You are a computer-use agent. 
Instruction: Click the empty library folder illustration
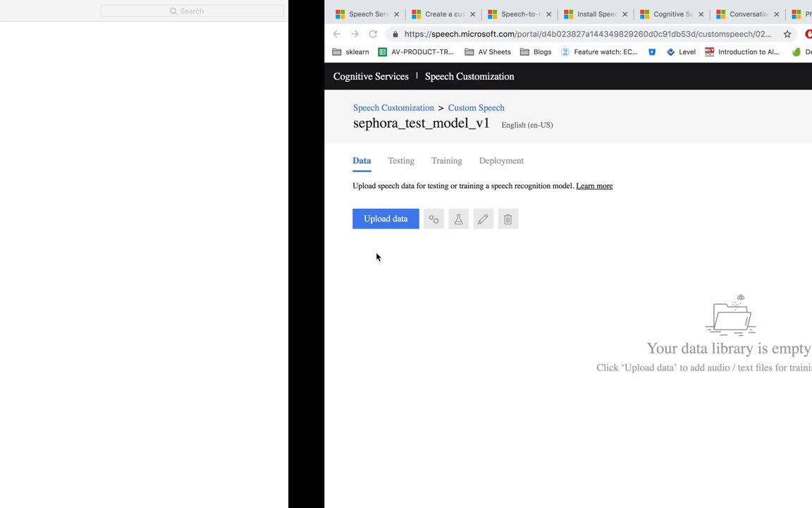point(731,315)
